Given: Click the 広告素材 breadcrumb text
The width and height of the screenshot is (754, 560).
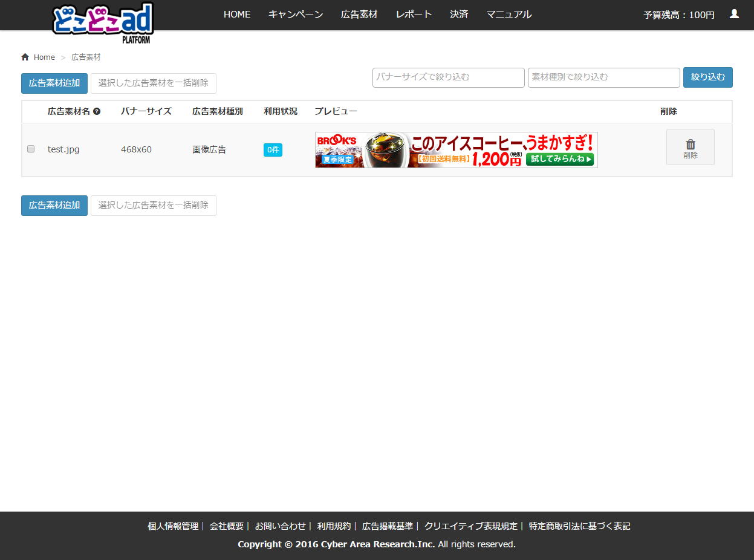Looking at the screenshot, I should (86, 57).
